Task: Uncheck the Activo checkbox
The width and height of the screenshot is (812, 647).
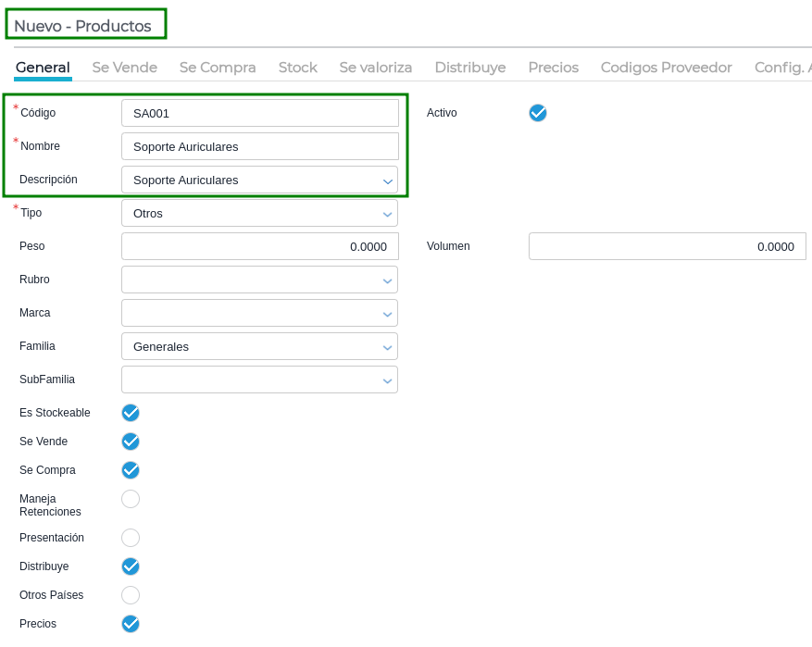Action: 538,113
